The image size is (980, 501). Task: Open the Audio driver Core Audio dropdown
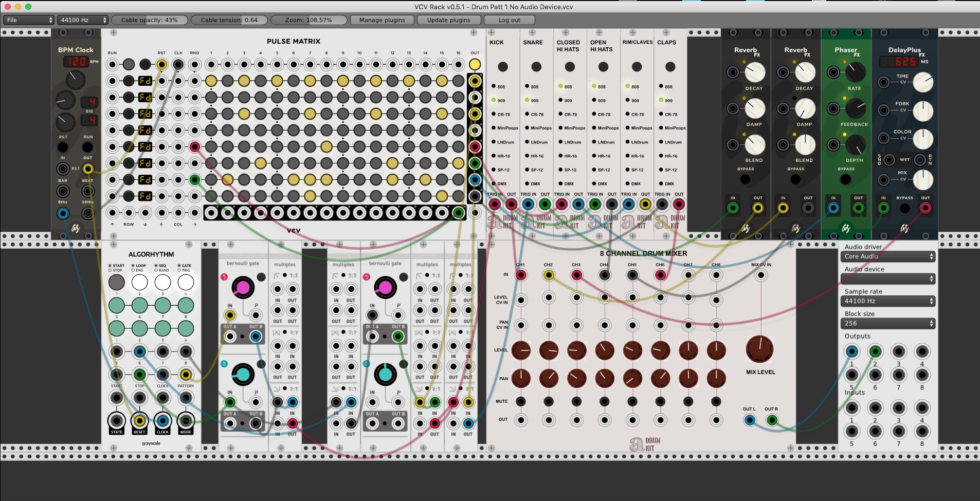pos(887,256)
